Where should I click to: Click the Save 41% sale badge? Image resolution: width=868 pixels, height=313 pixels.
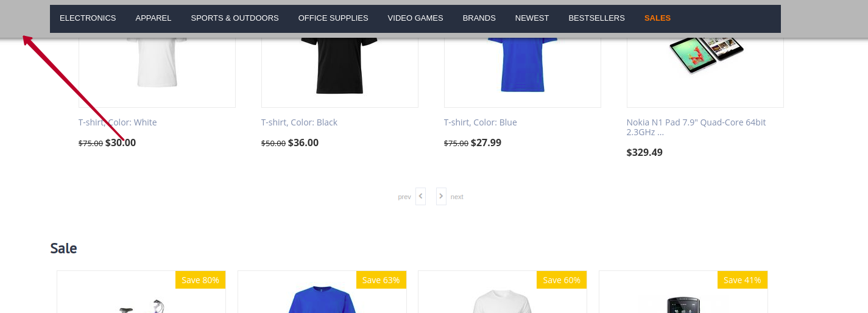tap(743, 280)
